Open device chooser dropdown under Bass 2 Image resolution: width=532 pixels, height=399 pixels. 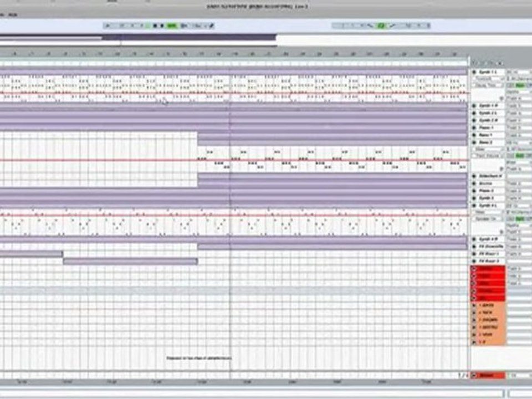tap(488, 149)
